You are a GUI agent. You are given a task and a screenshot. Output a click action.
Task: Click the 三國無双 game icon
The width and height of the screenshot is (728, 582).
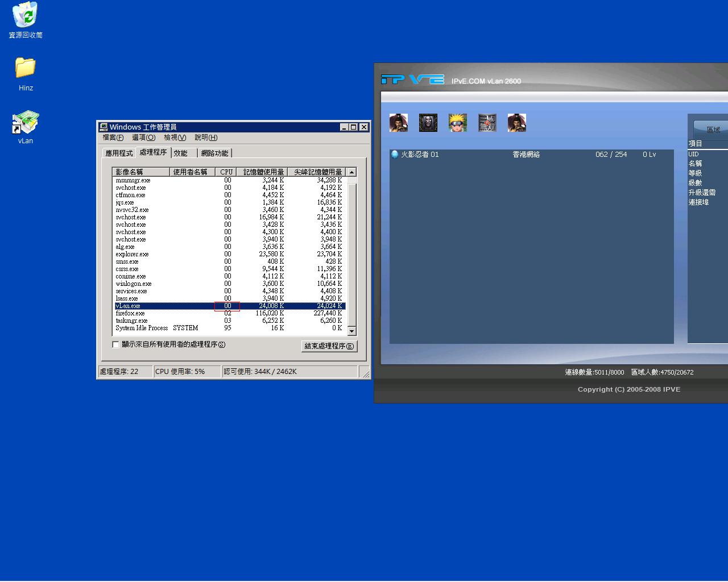(x=487, y=123)
